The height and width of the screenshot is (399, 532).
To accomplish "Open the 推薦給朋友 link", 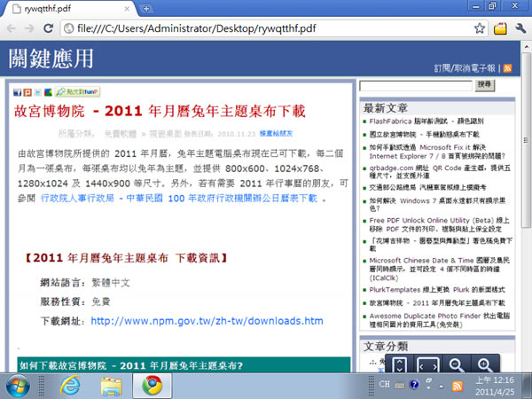I will (276, 133).
